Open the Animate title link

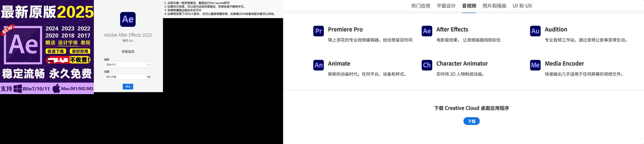tap(339, 63)
